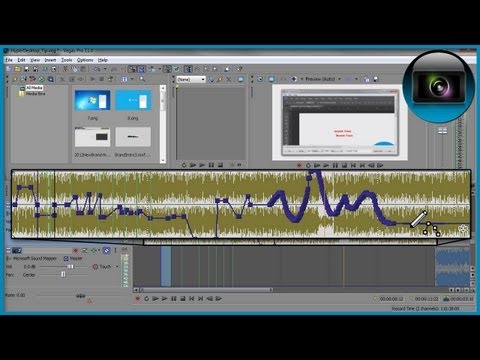Click the Start Preview icon in Project Media
The image size is (480, 360).
pyautogui.click(x=93, y=79)
